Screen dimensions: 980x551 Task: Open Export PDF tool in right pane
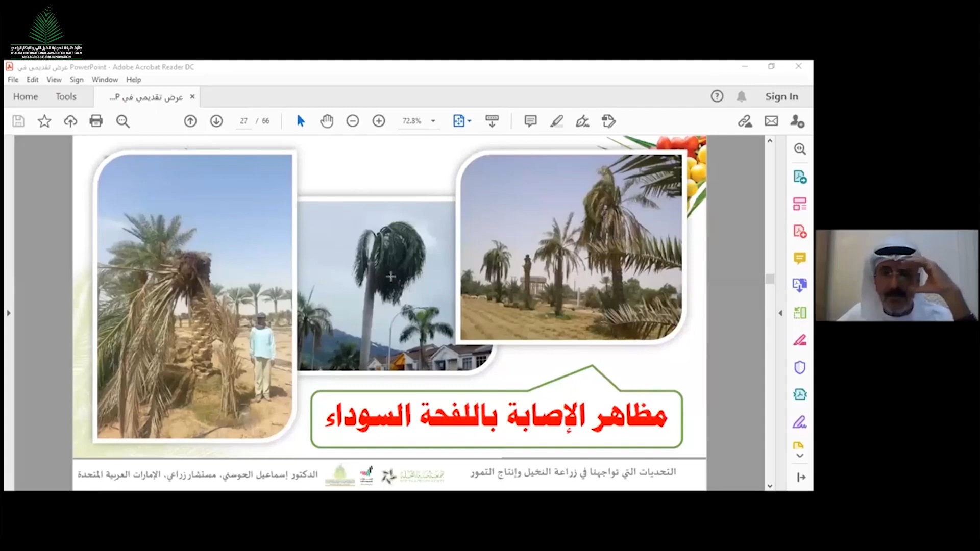(800, 177)
